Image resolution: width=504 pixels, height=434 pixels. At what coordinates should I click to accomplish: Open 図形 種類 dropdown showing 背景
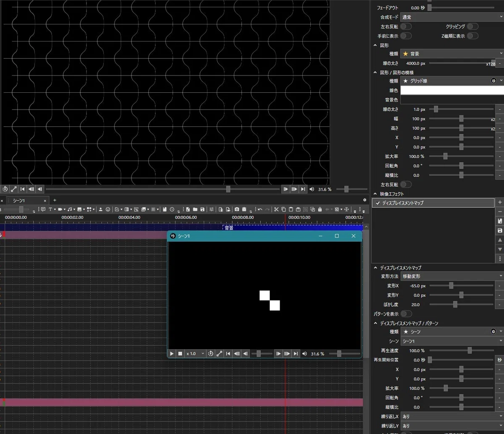[x=452, y=54]
